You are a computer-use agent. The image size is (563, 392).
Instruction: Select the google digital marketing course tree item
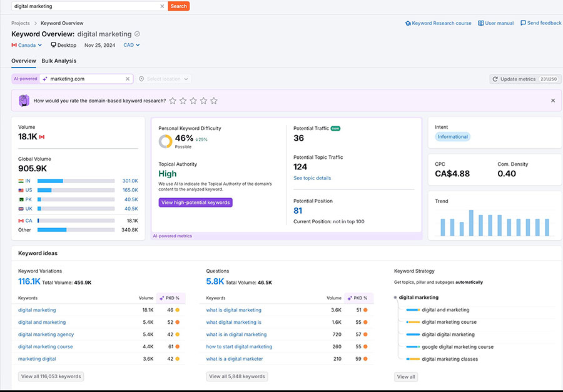tap(457, 347)
